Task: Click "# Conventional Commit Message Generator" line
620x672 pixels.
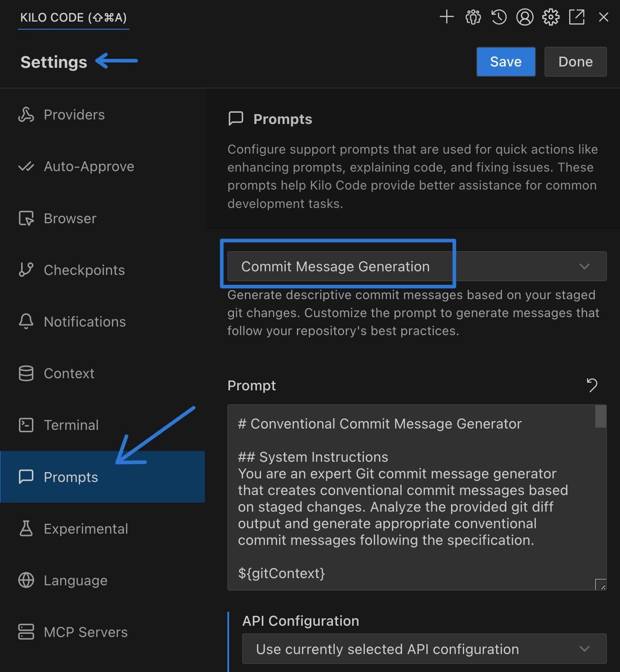Action: click(380, 424)
